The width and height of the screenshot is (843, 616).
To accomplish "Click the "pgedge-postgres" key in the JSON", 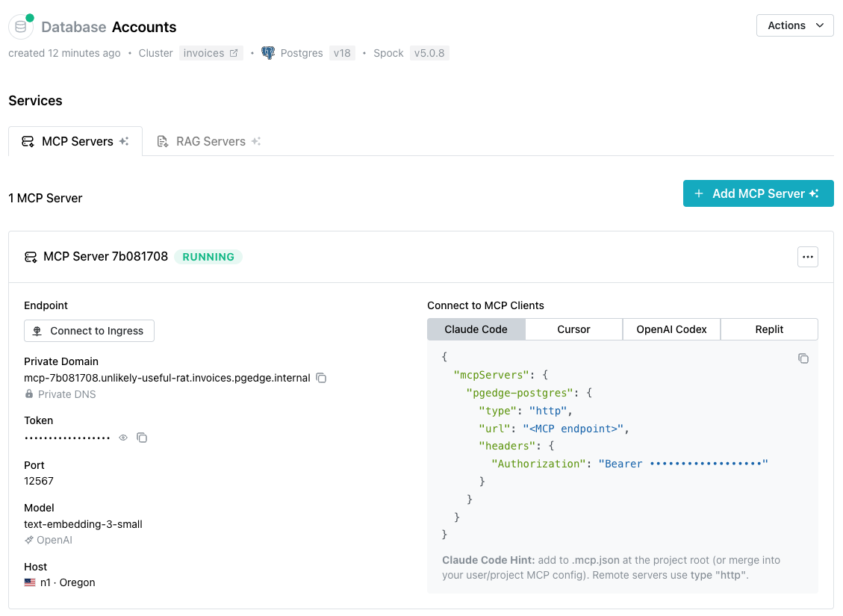I will click(520, 393).
